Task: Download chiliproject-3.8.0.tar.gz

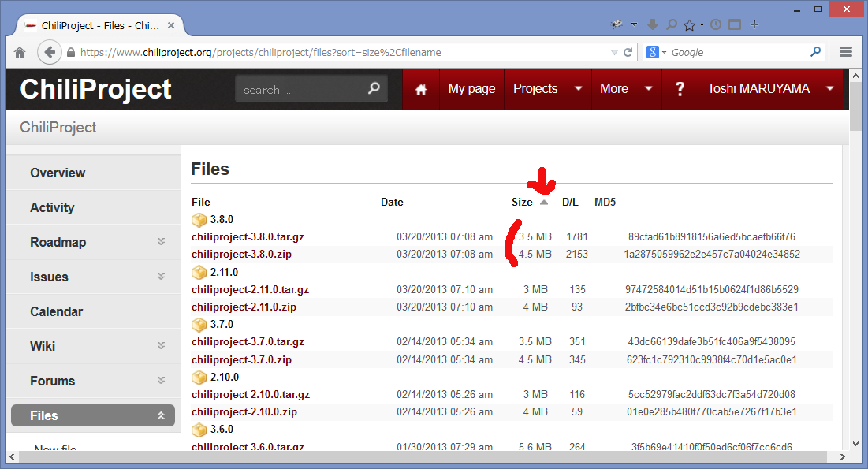Action: click(248, 237)
